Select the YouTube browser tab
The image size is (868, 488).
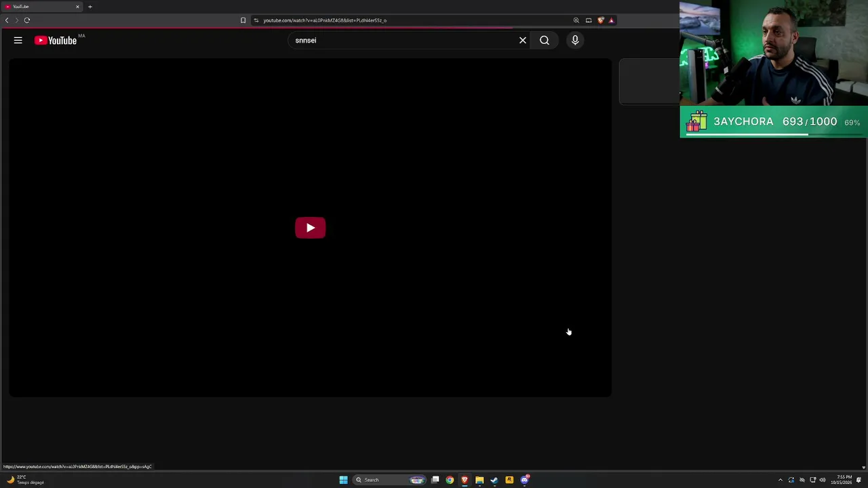42,7
